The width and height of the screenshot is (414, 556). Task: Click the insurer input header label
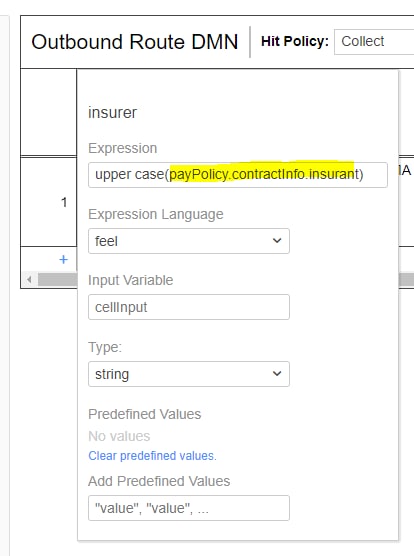pos(112,113)
